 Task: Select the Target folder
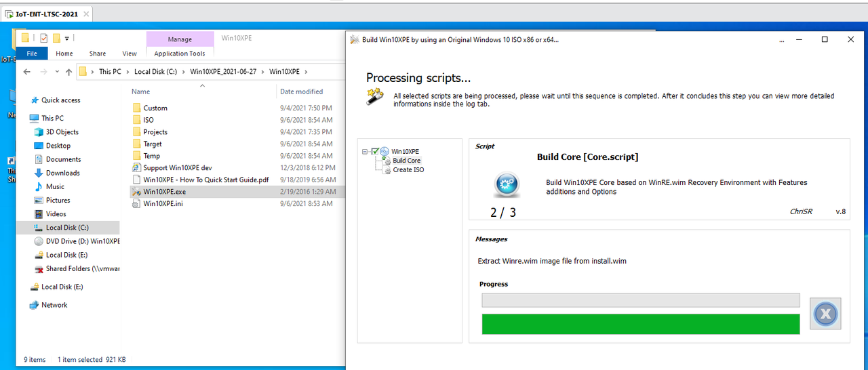[153, 144]
